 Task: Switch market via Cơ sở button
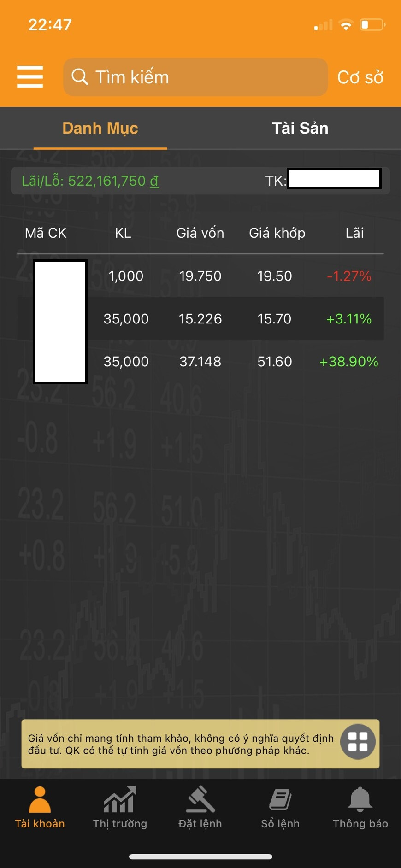tap(360, 77)
